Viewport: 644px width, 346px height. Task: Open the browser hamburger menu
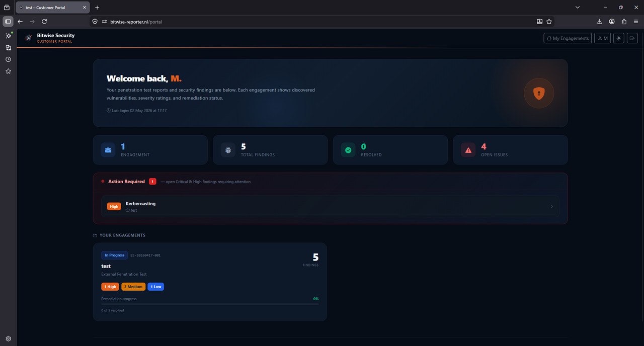pyautogui.click(x=636, y=22)
